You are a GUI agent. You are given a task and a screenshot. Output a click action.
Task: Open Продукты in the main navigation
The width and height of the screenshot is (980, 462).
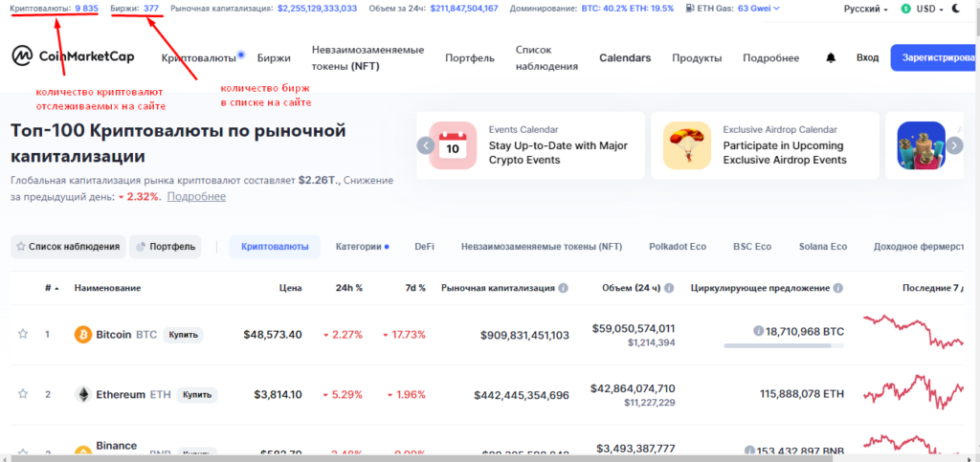click(x=697, y=58)
